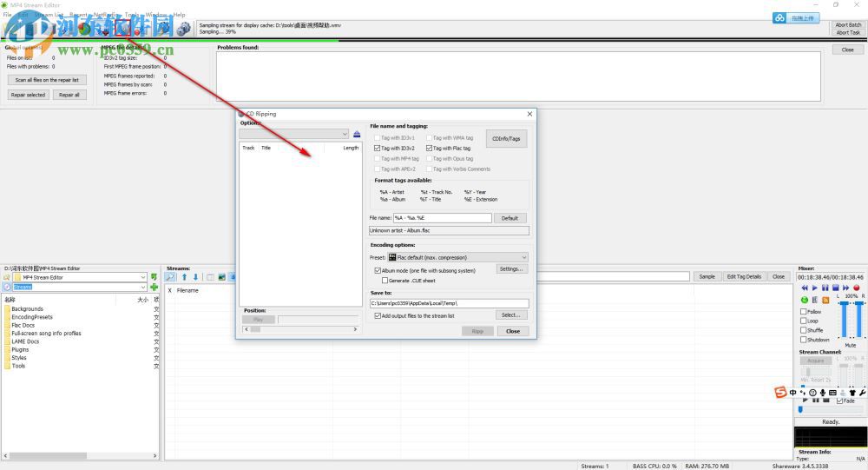This screenshot has width=868, height=470.
Task: Click the orange RSS feed icon
Action: [825, 300]
